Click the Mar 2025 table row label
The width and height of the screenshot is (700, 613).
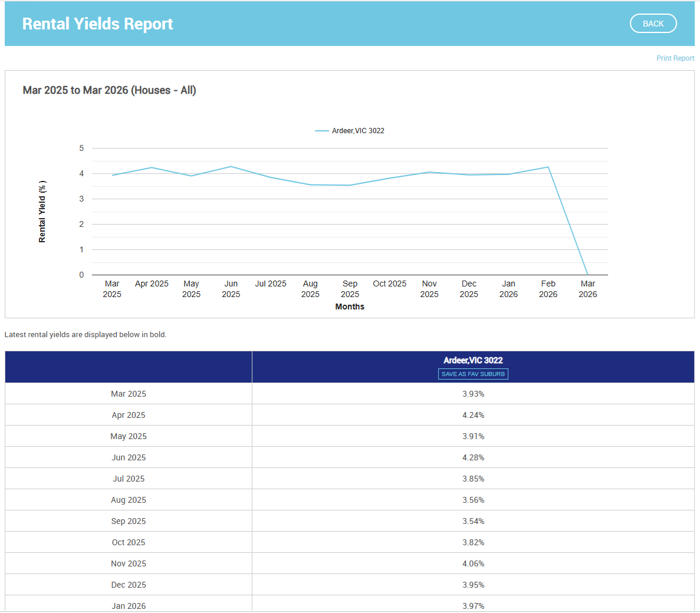tap(129, 394)
